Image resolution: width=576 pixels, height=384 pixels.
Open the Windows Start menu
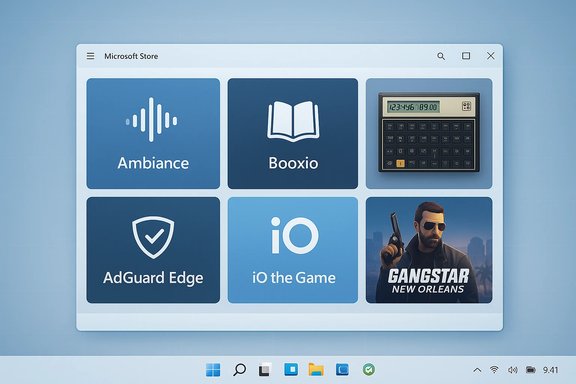(213, 370)
